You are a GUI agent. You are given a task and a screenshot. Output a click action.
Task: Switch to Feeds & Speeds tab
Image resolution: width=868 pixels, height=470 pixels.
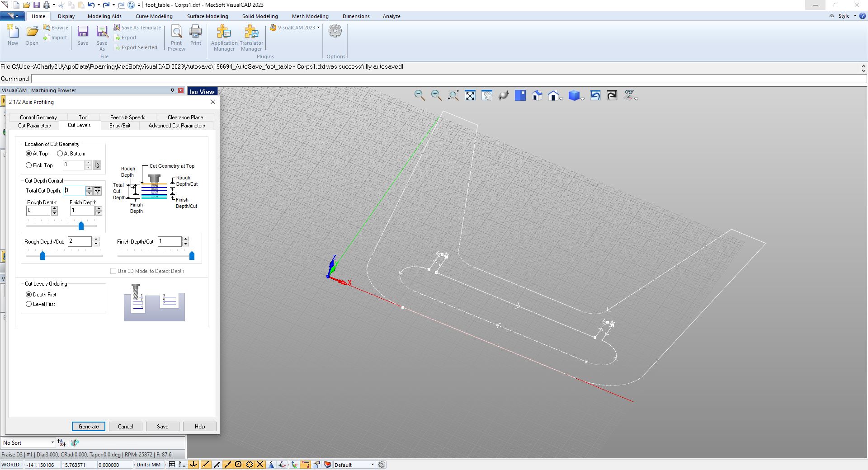127,117
